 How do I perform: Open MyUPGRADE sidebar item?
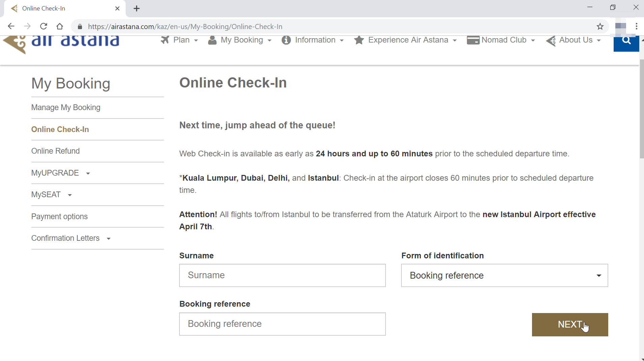coord(55,173)
